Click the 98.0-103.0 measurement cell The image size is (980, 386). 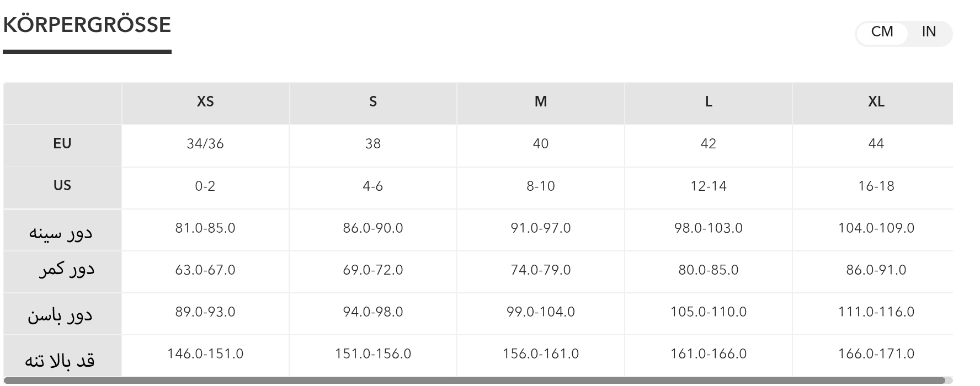709,228
